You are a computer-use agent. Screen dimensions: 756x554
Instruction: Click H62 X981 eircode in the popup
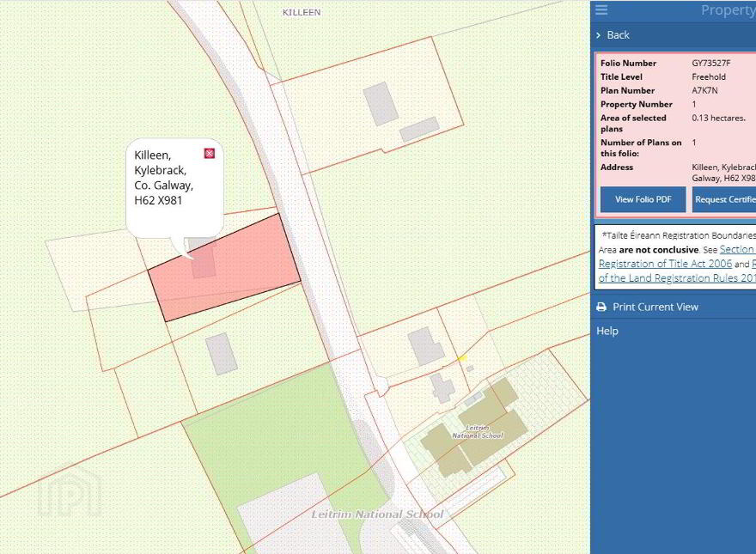coord(158,201)
